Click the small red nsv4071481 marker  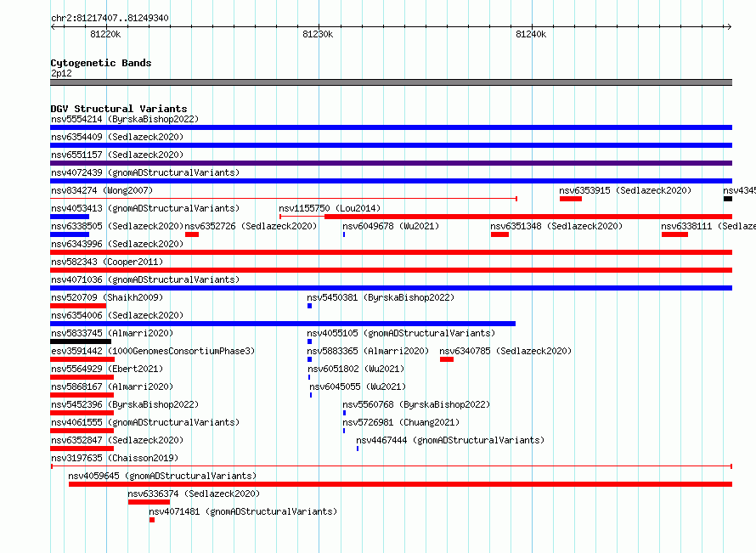(x=152, y=520)
